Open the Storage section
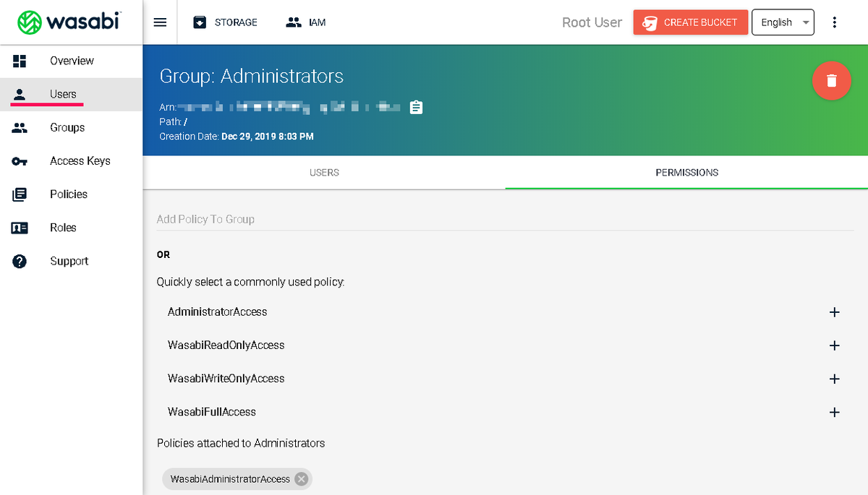Image resolution: width=868 pixels, height=495 pixels. tap(225, 22)
